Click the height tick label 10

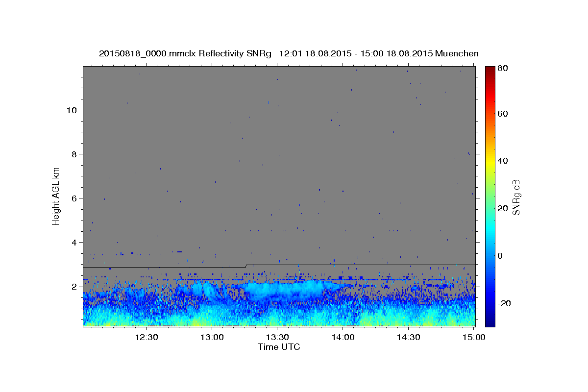click(x=73, y=110)
